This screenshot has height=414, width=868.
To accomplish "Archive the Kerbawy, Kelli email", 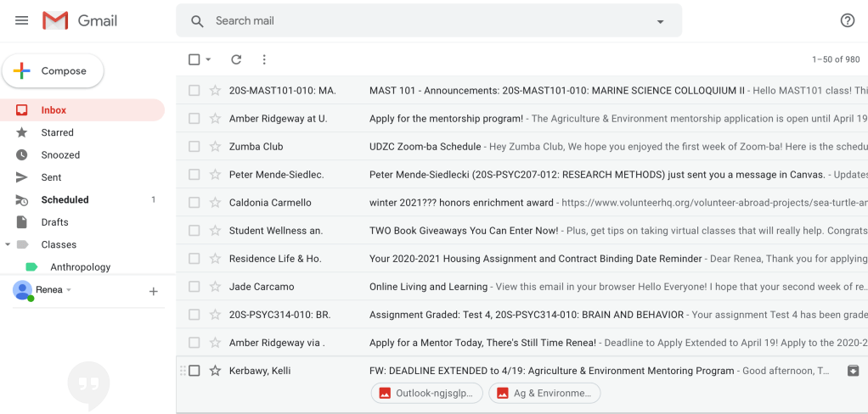I will point(853,371).
